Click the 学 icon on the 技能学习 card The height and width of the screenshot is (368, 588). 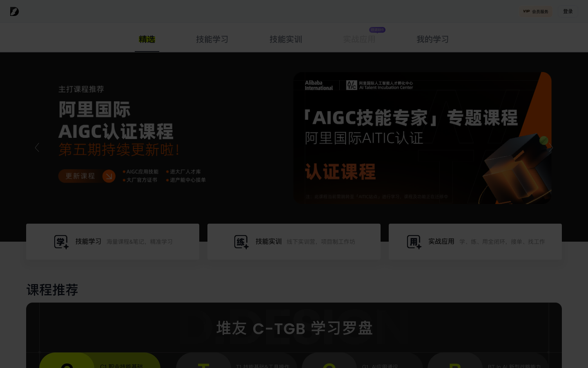click(x=61, y=242)
